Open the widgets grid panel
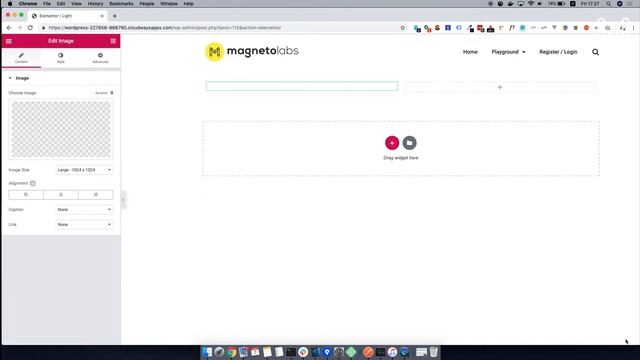This screenshot has width=640, height=360. [113, 41]
